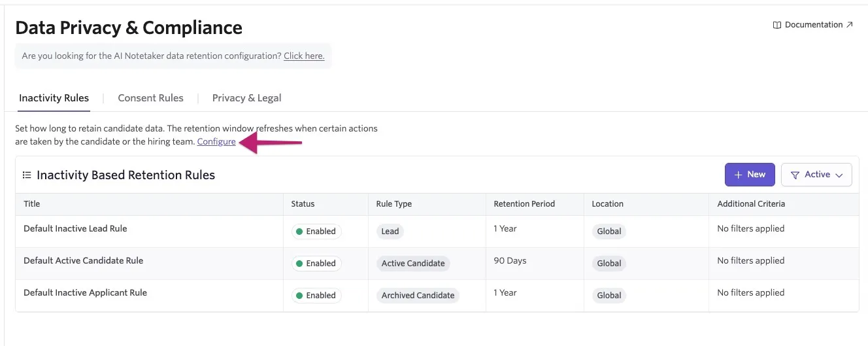Click the filter funnel icon on Active button
Viewport: 868px width, 346px height.
795,175
